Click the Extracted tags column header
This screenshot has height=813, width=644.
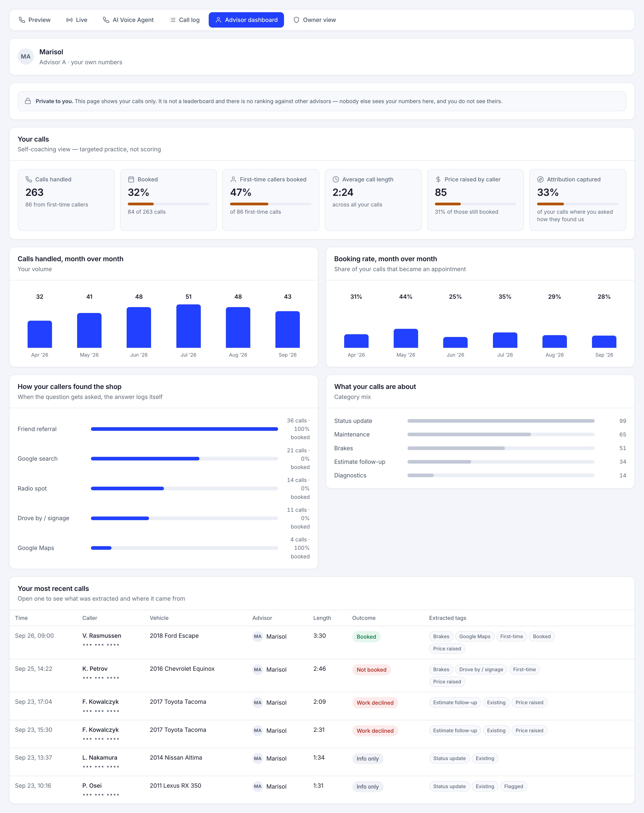click(x=447, y=618)
